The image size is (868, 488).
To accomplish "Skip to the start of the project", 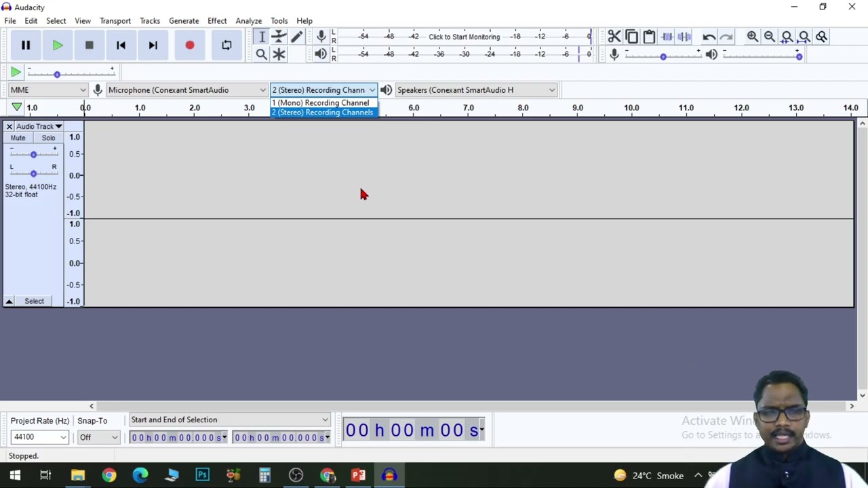I will coord(121,45).
